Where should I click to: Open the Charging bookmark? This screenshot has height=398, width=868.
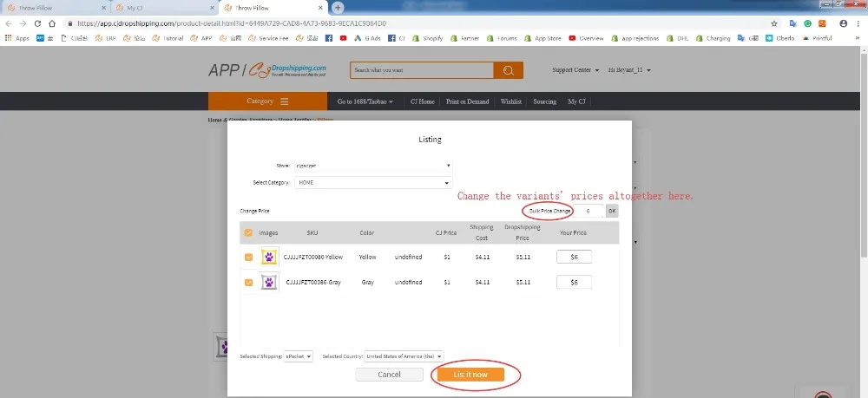(713, 38)
